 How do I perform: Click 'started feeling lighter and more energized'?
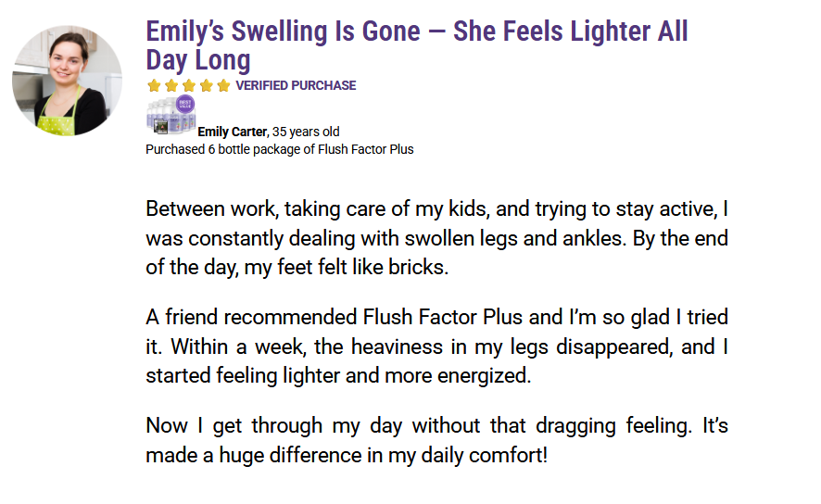pyautogui.click(x=338, y=376)
